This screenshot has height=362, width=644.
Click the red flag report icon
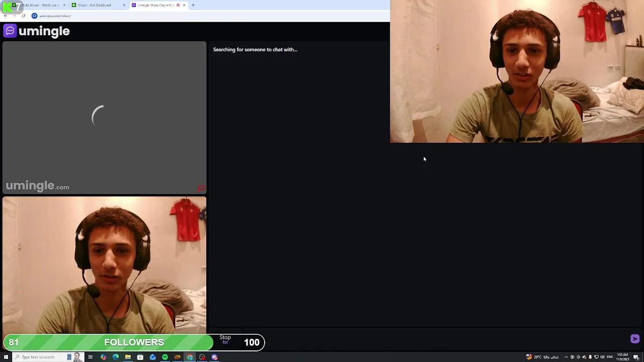[201, 189]
